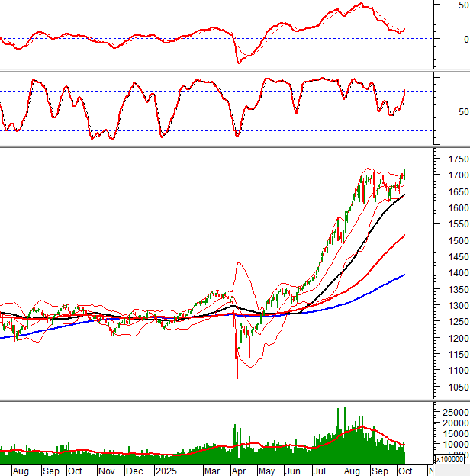Click the x100000 volume scale box

(449, 458)
